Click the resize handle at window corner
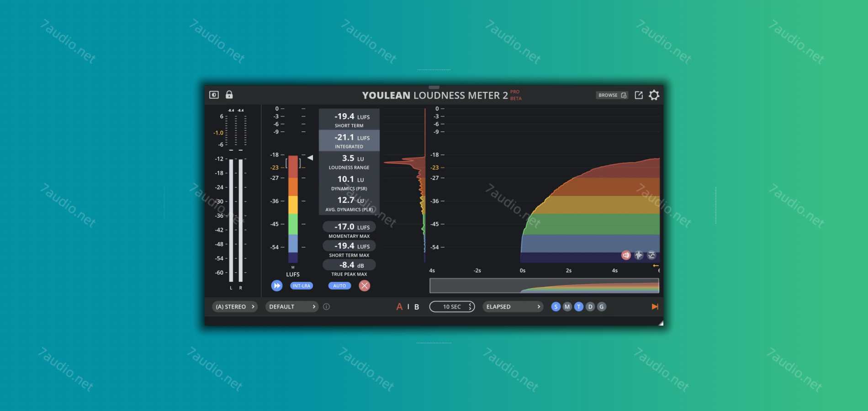The image size is (868, 411). click(661, 323)
